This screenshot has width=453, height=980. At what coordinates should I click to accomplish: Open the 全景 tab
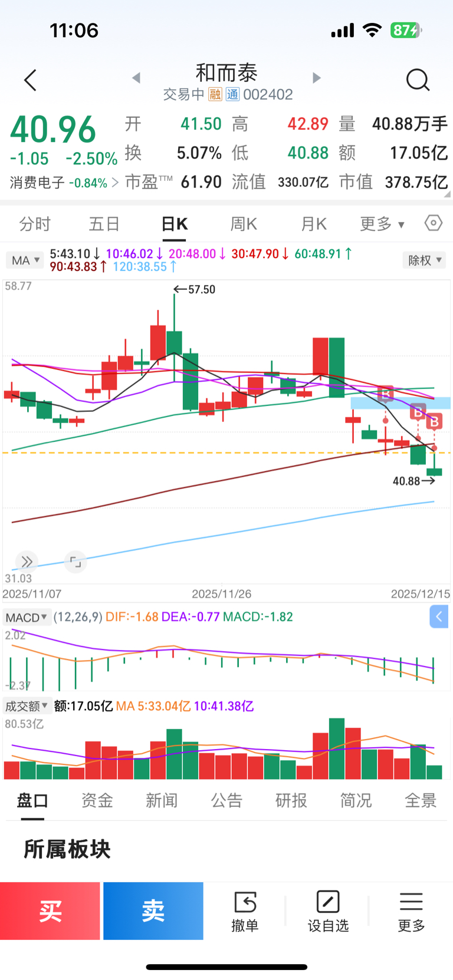(421, 800)
